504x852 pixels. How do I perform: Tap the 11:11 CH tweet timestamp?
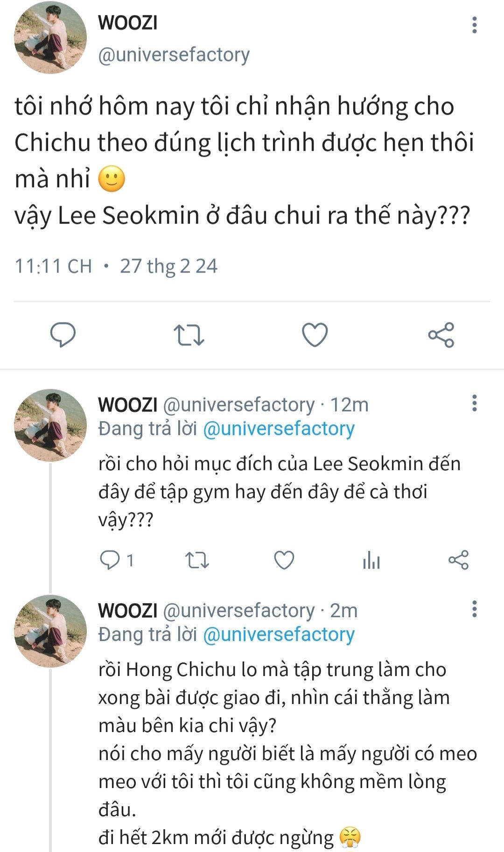pyautogui.click(x=53, y=266)
